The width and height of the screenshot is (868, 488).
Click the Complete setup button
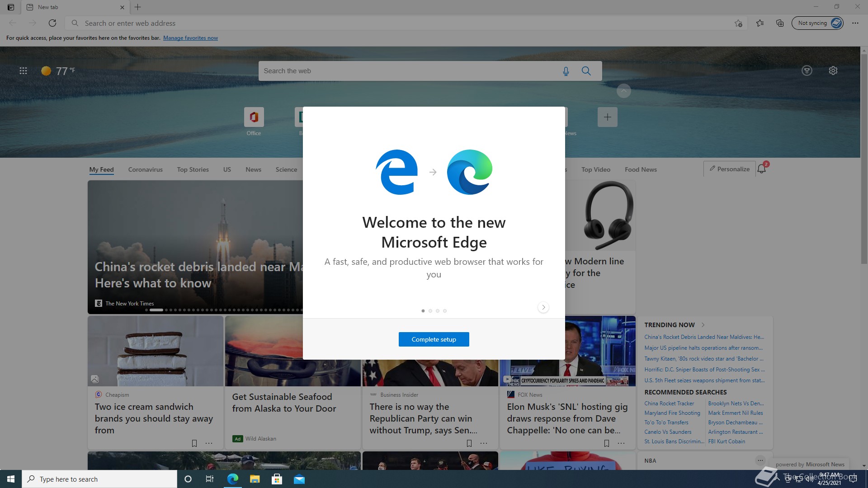(434, 339)
